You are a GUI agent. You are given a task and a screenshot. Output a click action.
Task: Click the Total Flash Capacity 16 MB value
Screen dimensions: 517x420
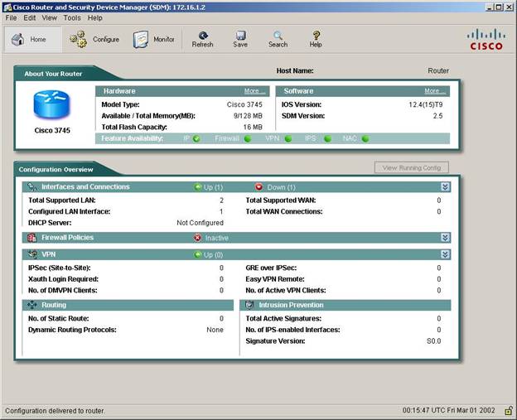[253, 128]
